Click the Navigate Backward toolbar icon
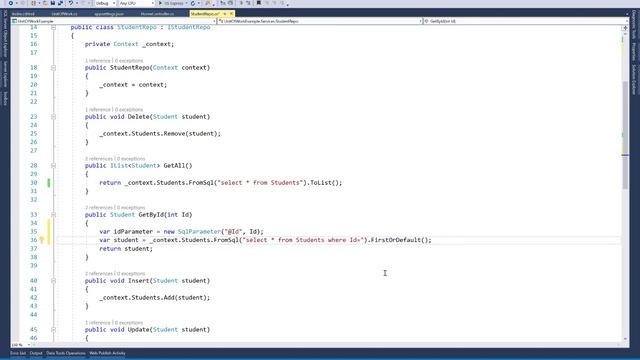 [x=11, y=3]
